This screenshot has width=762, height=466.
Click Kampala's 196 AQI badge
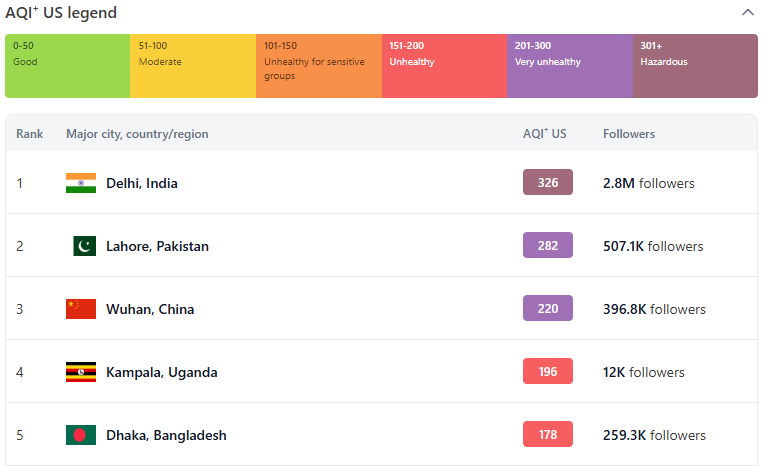[548, 372]
